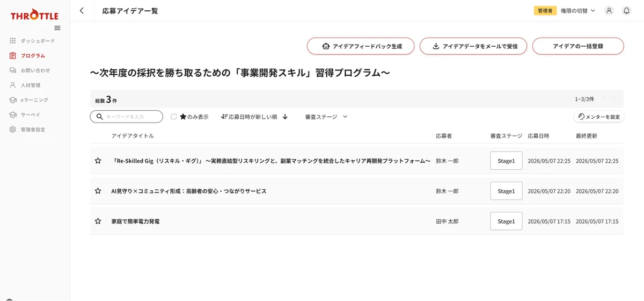Open the 応募日時が新しい順 sort option

point(249,117)
